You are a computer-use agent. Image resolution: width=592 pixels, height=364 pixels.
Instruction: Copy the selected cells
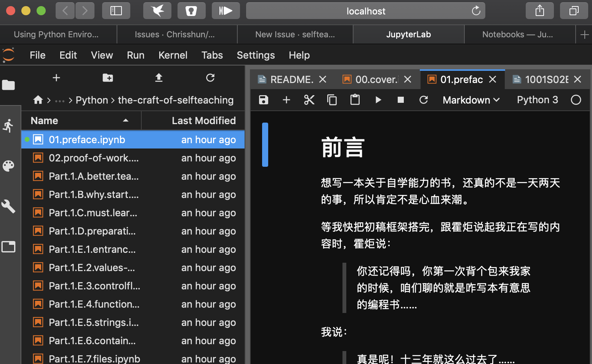(x=332, y=100)
